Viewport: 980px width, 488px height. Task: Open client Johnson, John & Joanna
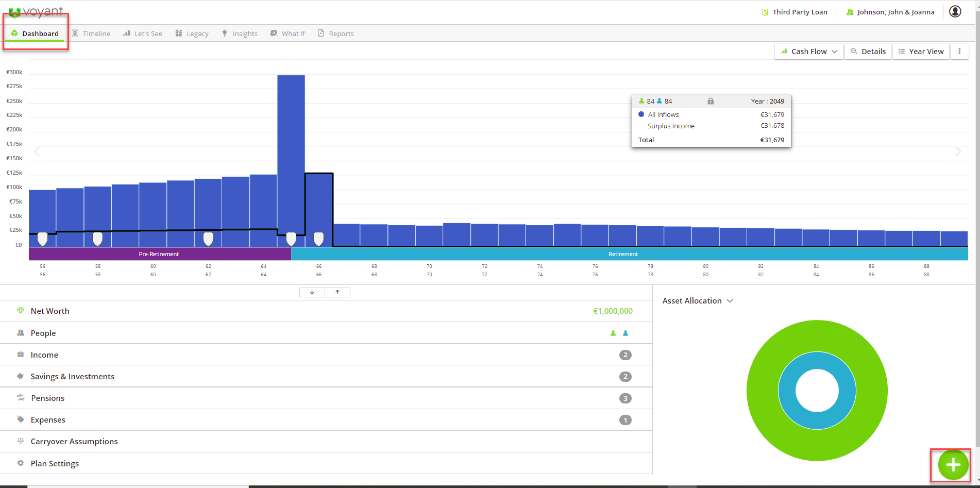[890, 12]
